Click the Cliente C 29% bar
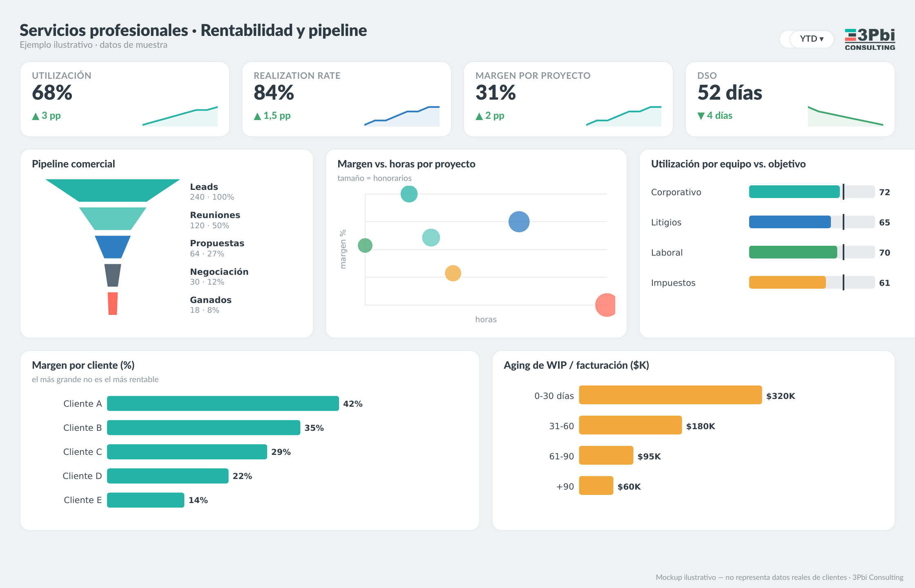The image size is (915, 588). point(187,452)
